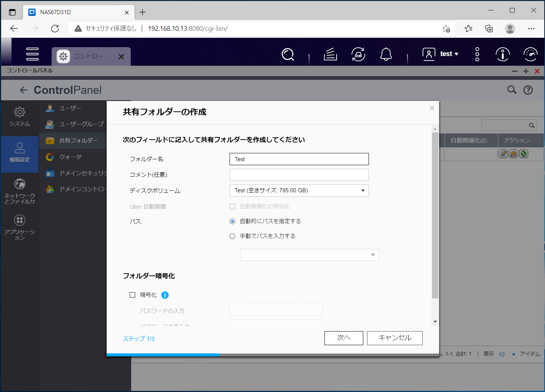This screenshot has height=392, width=545.
Task: Click the Control Panel search magnifier
Action: point(512,89)
